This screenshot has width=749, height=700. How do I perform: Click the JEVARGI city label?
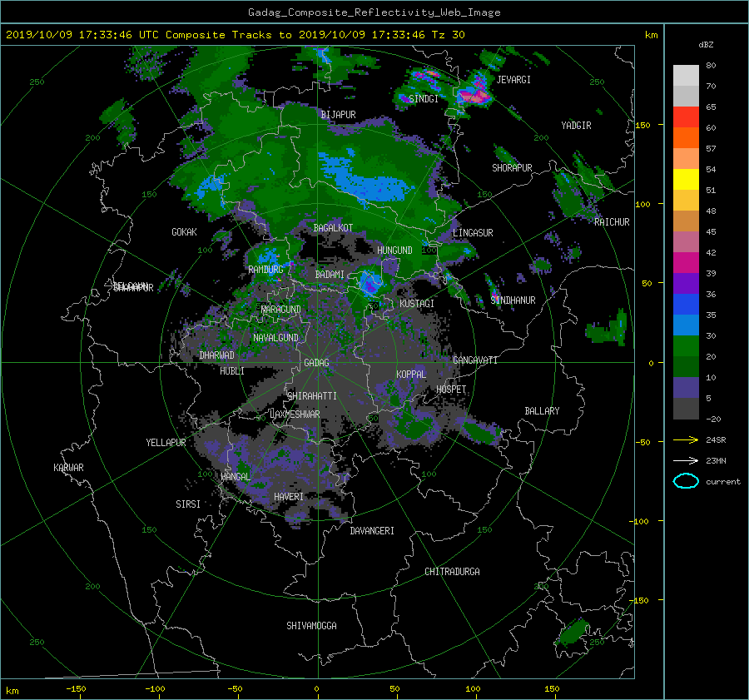[513, 80]
